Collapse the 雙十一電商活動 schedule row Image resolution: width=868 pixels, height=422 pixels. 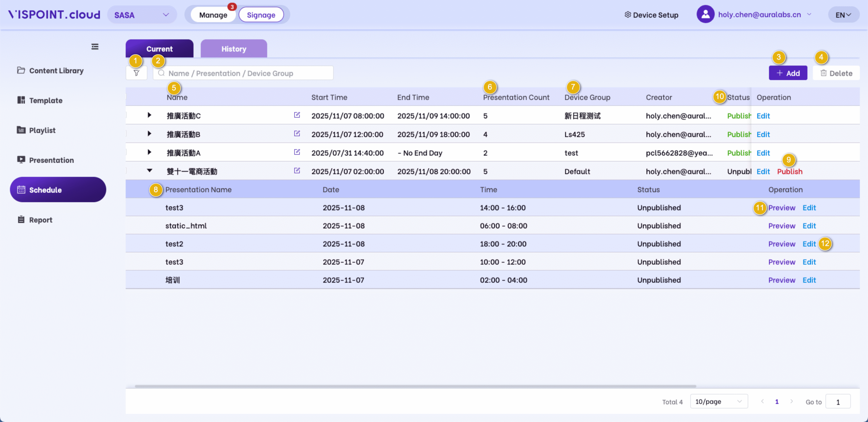[x=149, y=171]
